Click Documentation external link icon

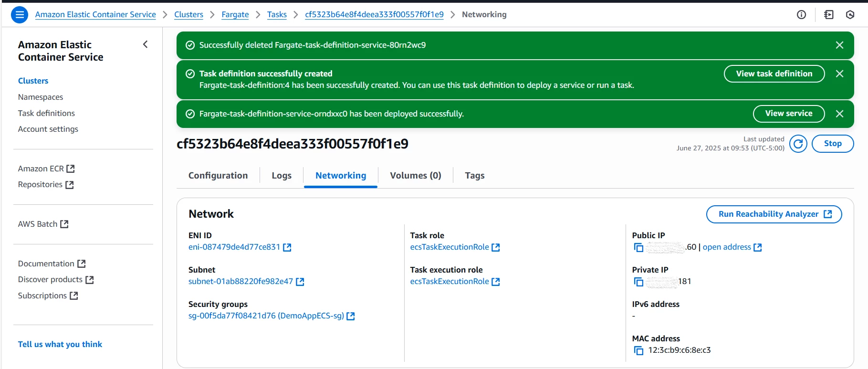click(x=82, y=264)
